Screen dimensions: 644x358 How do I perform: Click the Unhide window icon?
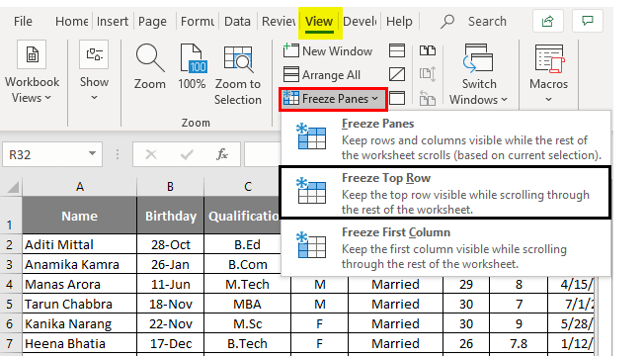coord(397,99)
